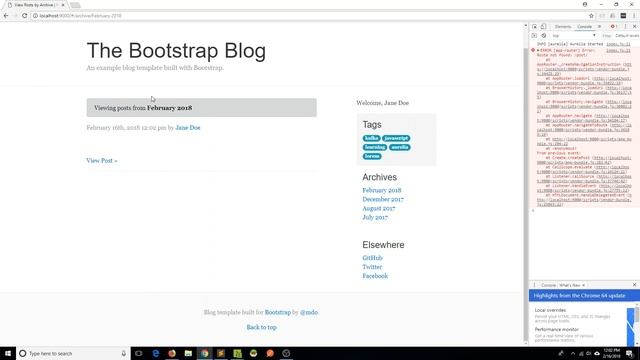
Task: Show hidden system tray icons
Action: pyautogui.click(x=573, y=353)
